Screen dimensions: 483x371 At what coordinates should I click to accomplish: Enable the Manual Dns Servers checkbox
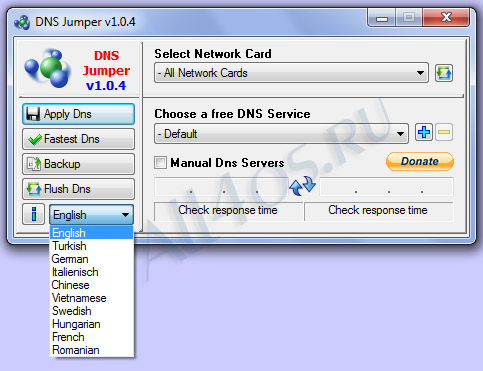(x=160, y=163)
